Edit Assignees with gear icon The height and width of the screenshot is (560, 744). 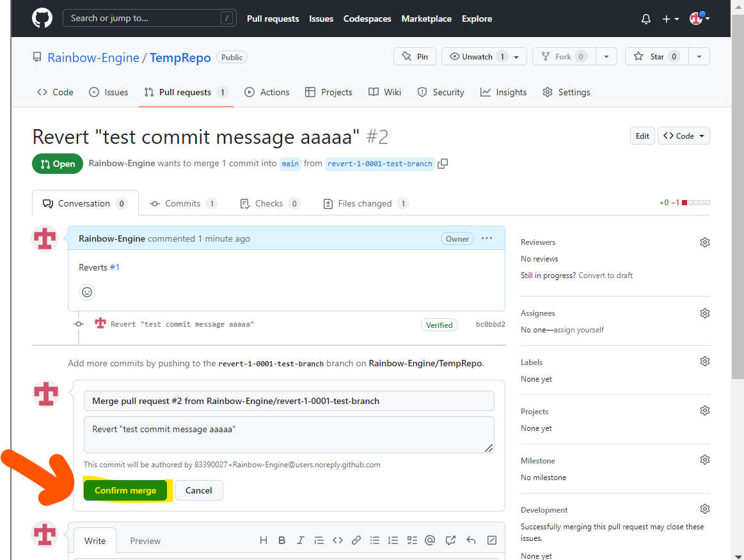click(x=704, y=313)
